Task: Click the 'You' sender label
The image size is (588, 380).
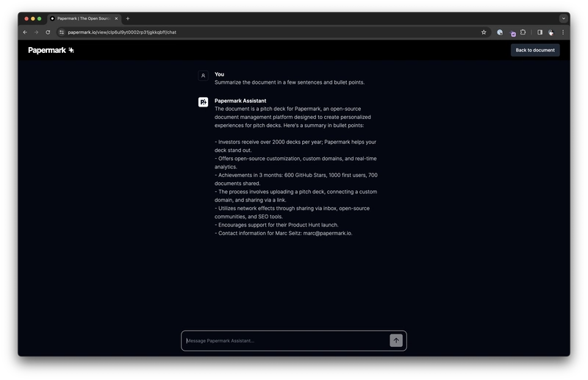Action: tap(219, 74)
